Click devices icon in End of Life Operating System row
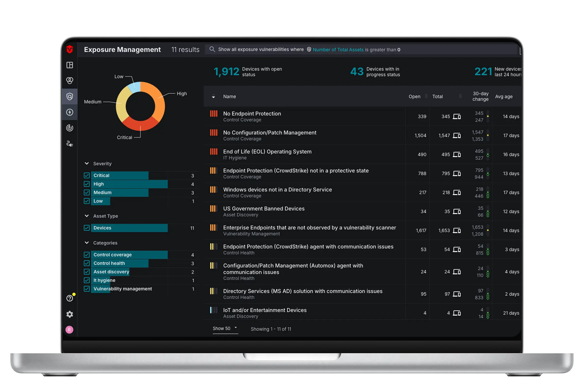 (x=457, y=154)
